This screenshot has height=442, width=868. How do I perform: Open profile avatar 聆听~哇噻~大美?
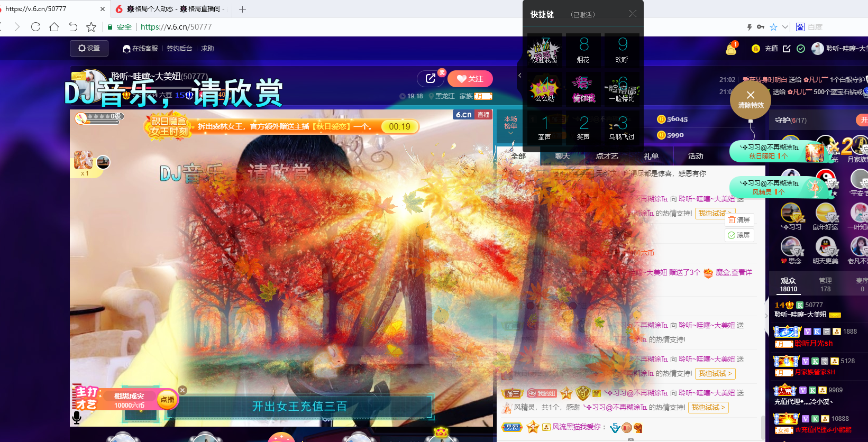click(818, 48)
